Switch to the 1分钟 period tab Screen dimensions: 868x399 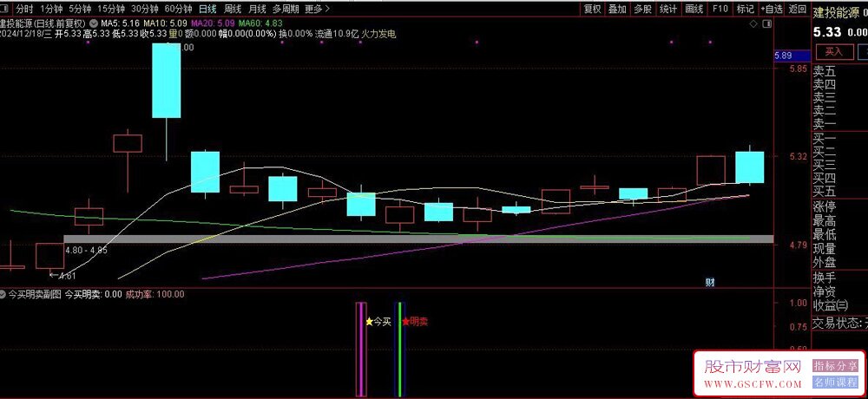point(51,9)
